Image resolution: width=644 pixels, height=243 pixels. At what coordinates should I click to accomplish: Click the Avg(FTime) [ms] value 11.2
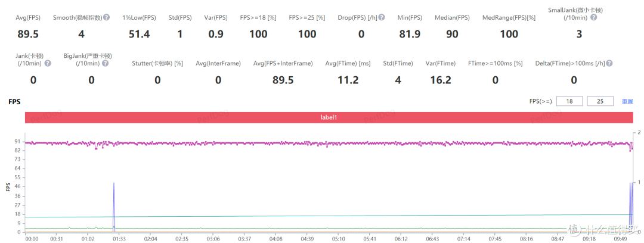(348, 80)
